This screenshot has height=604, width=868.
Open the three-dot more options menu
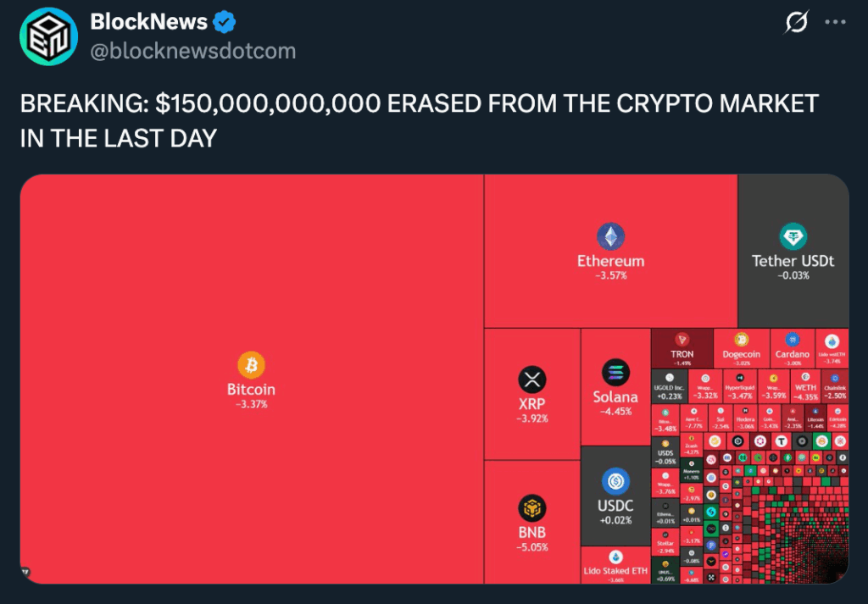tap(837, 23)
